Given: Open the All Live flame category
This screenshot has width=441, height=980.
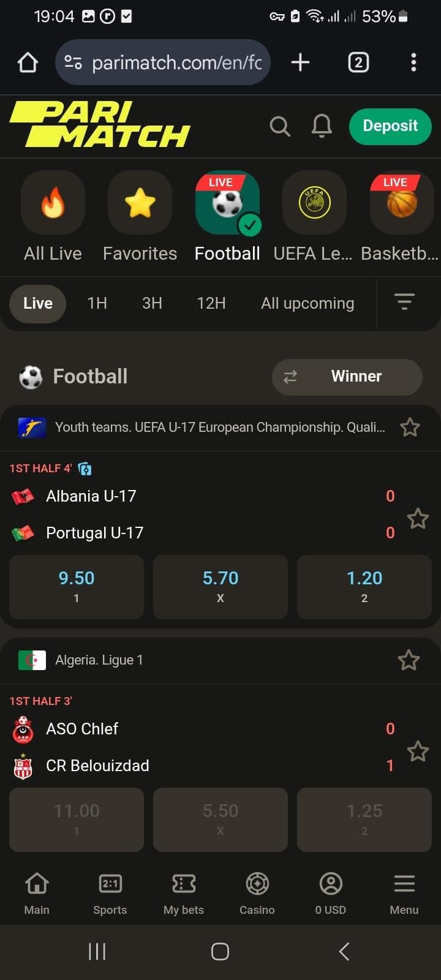Looking at the screenshot, I should (x=53, y=203).
